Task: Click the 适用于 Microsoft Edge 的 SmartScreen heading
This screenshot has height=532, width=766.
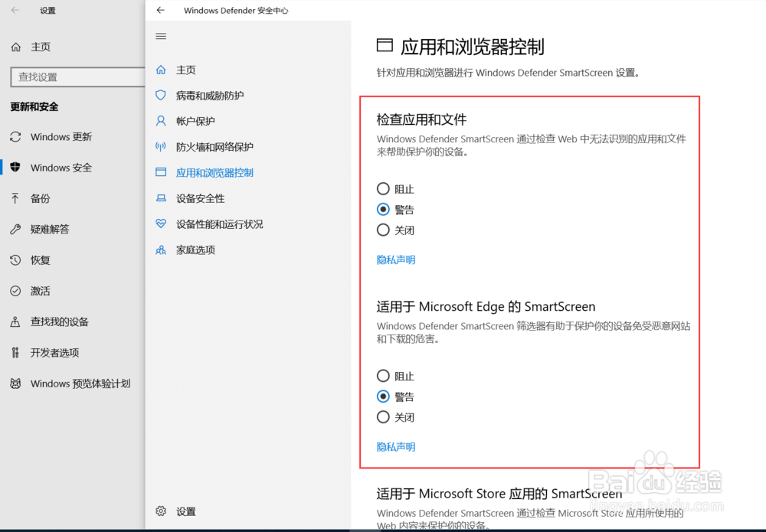Action: click(486, 306)
